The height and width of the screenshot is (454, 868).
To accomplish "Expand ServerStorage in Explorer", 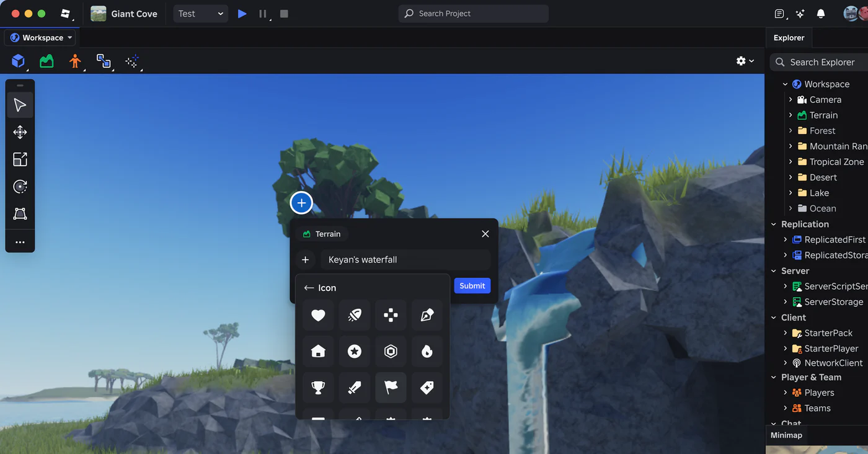I will coord(786,302).
